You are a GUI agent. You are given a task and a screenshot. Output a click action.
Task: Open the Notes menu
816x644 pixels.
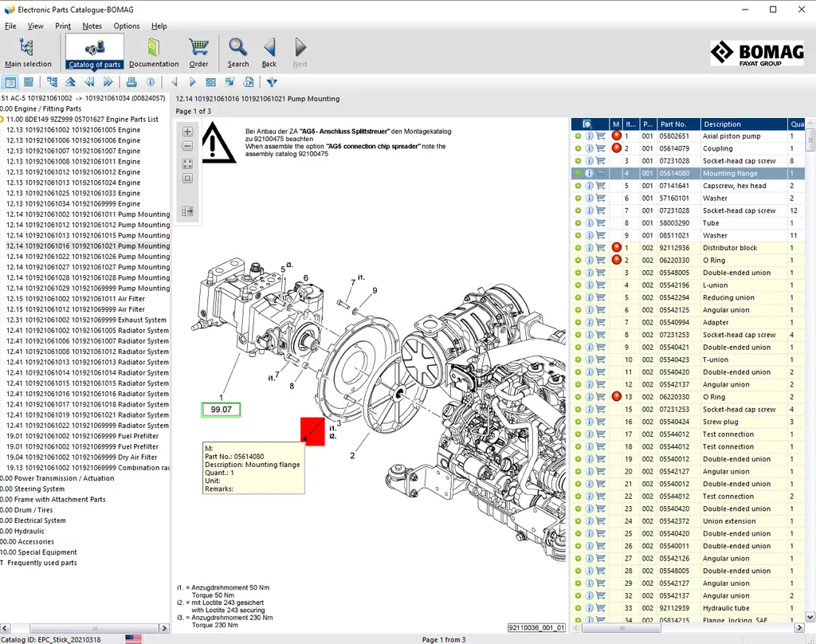pyautogui.click(x=92, y=26)
